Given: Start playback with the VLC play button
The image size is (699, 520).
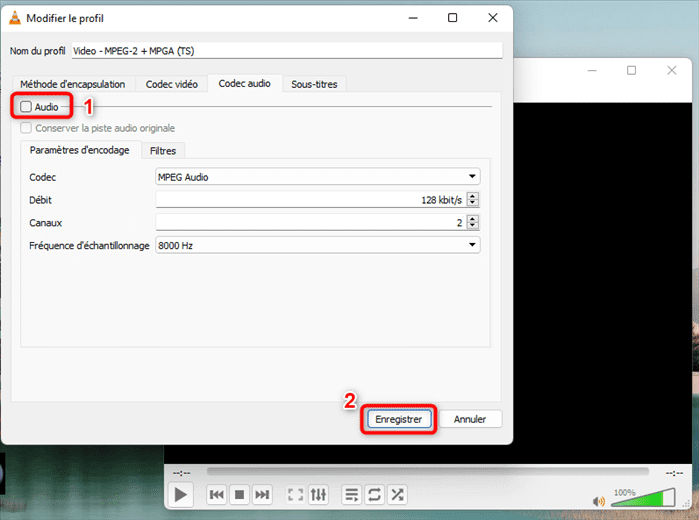Looking at the screenshot, I should click(181, 495).
